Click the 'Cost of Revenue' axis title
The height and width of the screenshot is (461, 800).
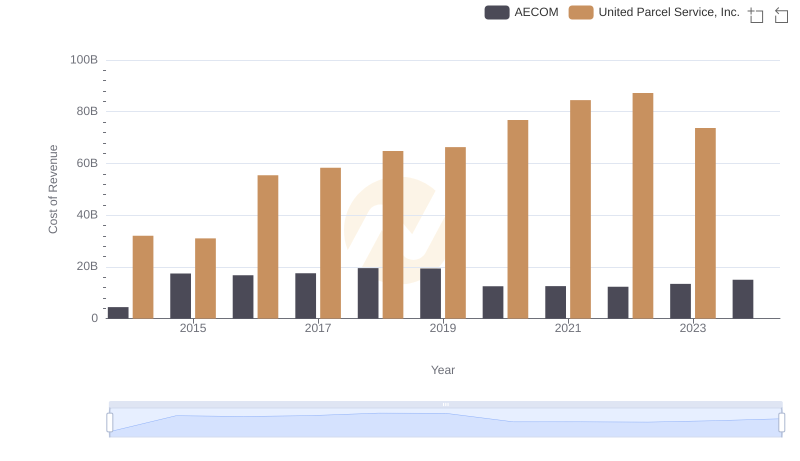(53, 189)
